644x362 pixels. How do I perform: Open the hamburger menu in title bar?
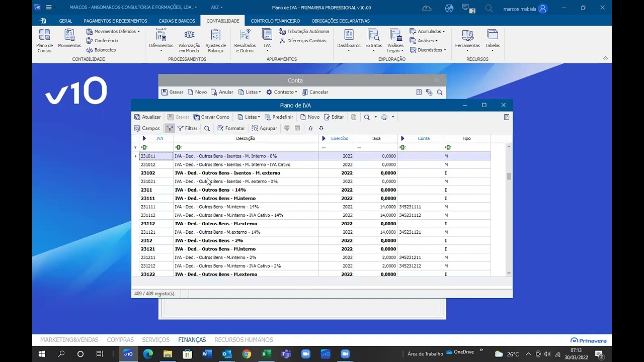tap(49, 8)
